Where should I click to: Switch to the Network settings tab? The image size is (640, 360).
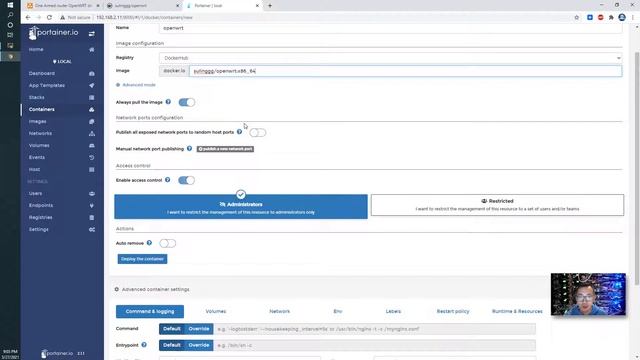coord(280,311)
